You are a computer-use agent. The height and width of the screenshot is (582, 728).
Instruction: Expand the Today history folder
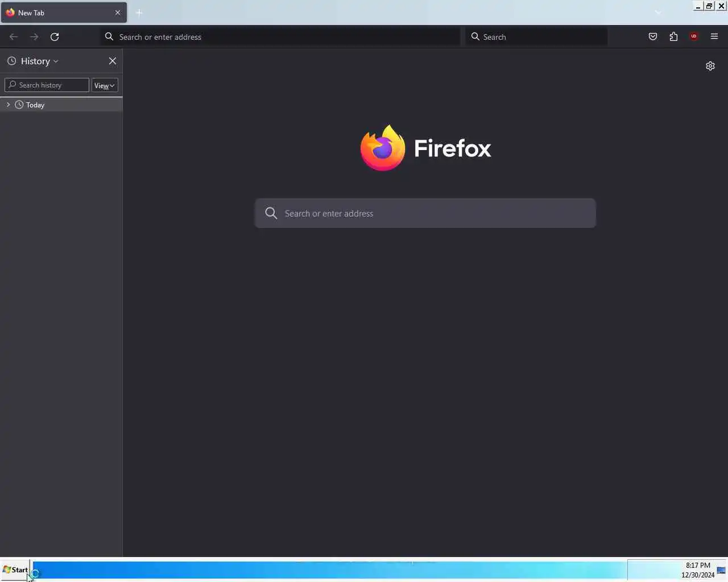tap(9, 105)
